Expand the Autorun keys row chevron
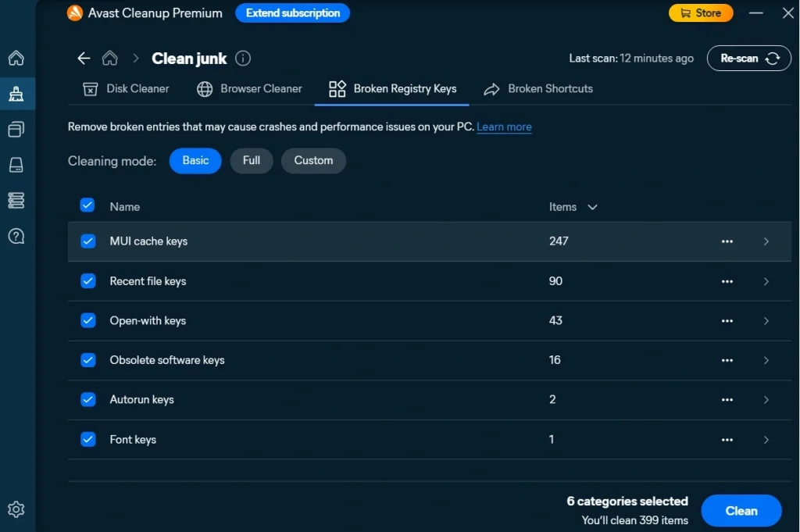The width and height of the screenshot is (800, 532). point(766,400)
